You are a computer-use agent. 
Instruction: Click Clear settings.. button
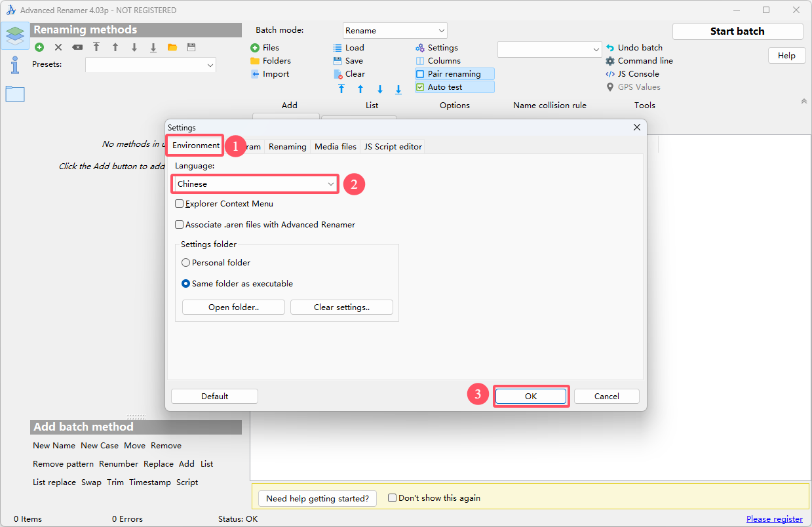coord(341,307)
